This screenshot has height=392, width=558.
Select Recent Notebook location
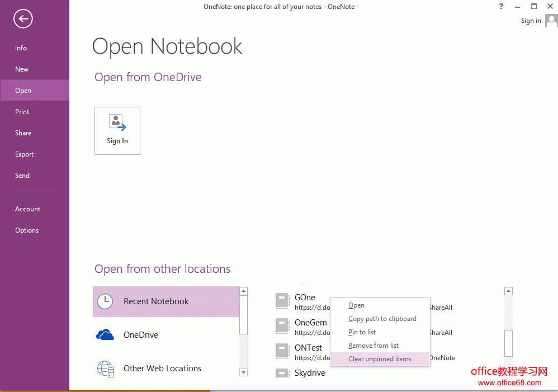[x=165, y=301]
